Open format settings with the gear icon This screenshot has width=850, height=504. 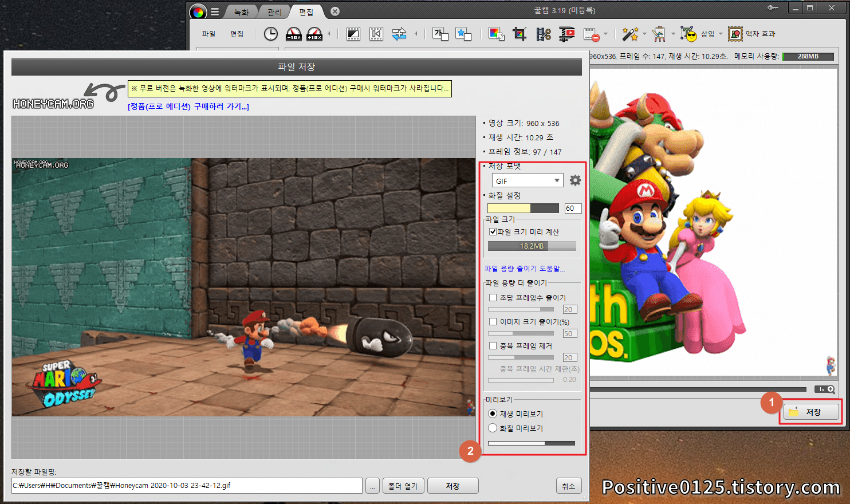(576, 180)
